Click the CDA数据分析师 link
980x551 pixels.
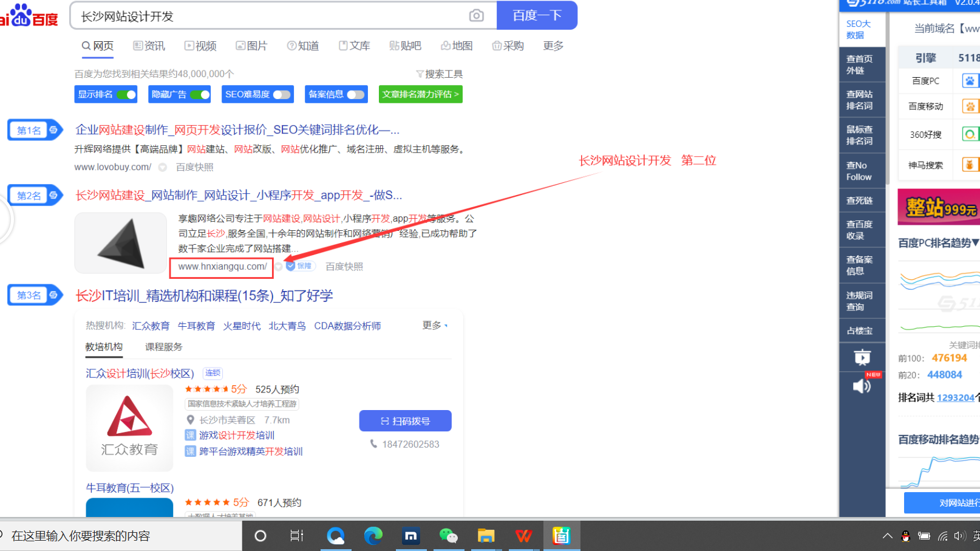347,326
